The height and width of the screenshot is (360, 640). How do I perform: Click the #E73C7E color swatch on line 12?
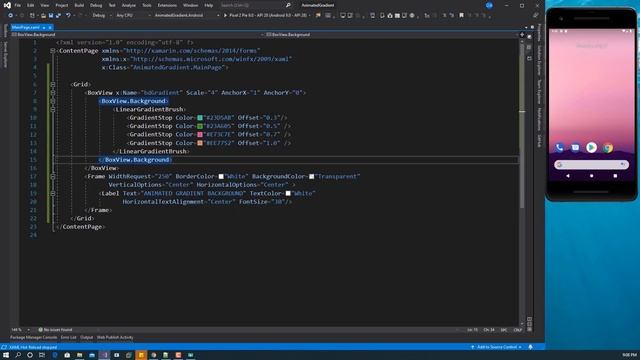coord(200,135)
